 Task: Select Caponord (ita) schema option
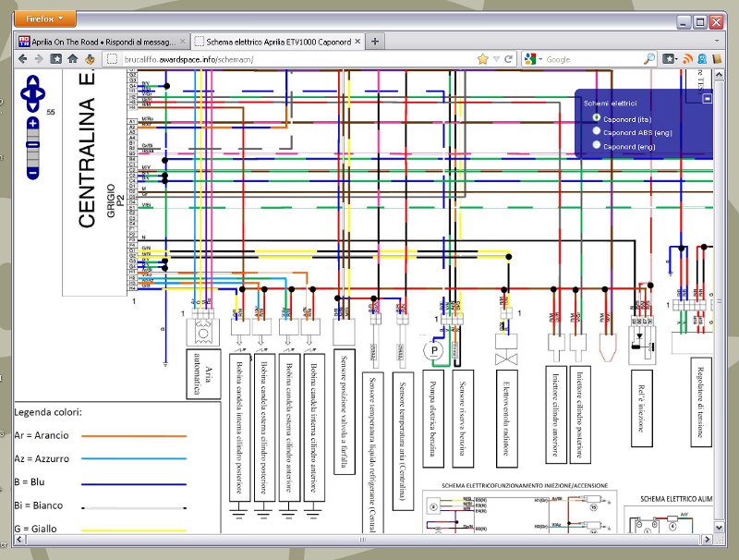pos(597,118)
